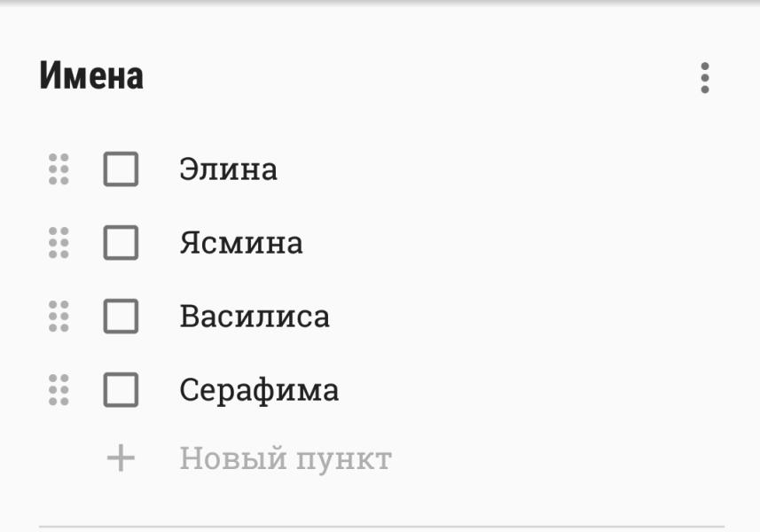Add a new item via Новый пункт
The height and width of the screenshot is (532, 760).
click(x=286, y=458)
